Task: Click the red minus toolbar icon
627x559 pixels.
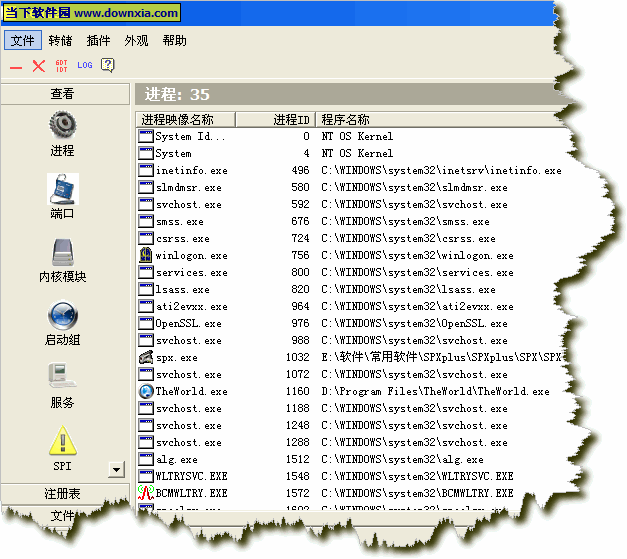Action: click(16, 68)
